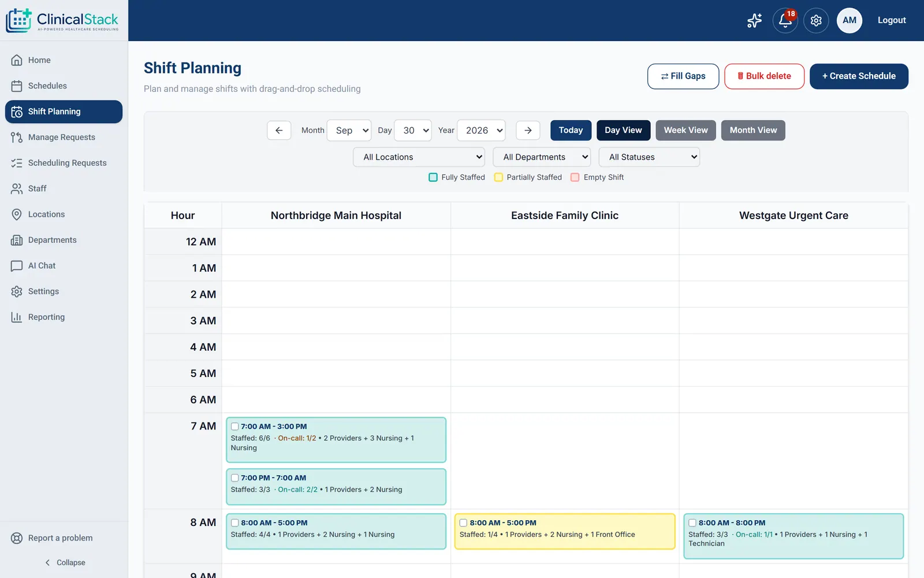Check the Eastside 8:00 AM - 5:00 PM shift
Viewport: 924px width, 578px height.
(x=463, y=523)
